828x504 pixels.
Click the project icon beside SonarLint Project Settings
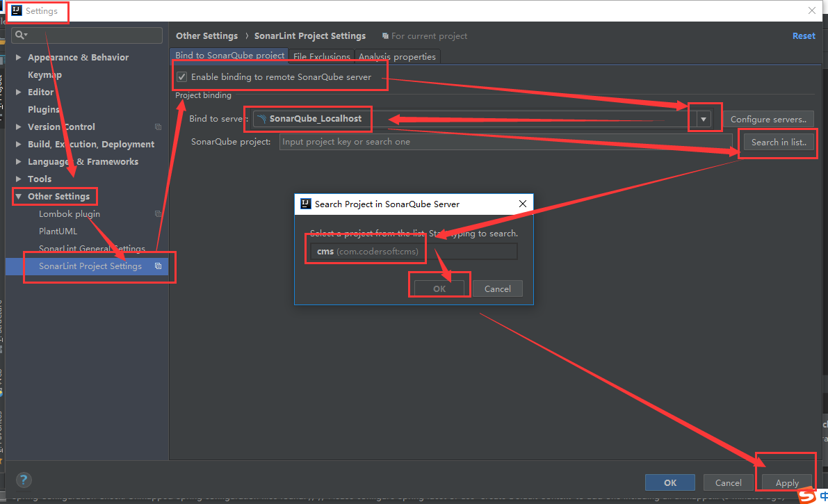tap(158, 266)
